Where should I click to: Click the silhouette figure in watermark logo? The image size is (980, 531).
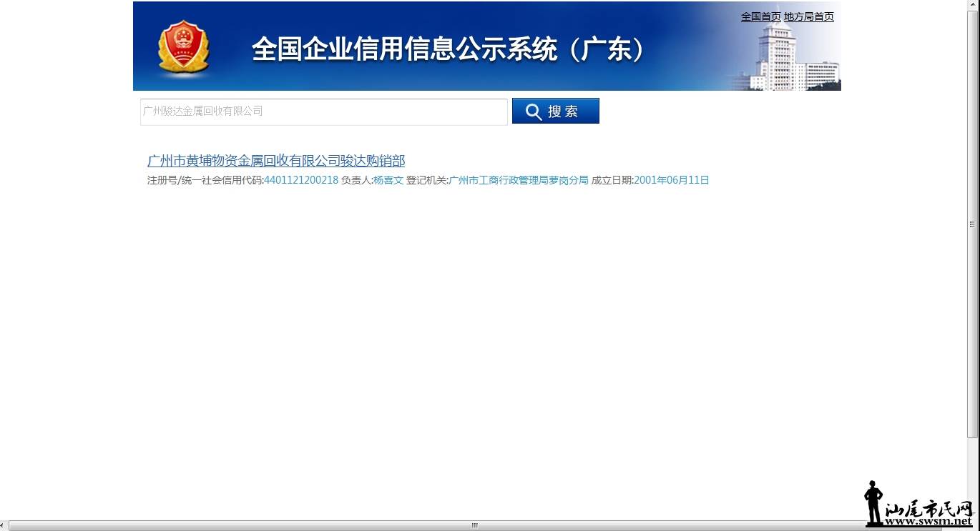[873, 503]
